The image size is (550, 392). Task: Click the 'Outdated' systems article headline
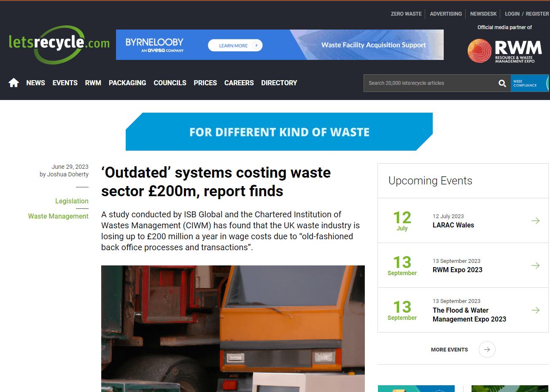(x=216, y=182)
